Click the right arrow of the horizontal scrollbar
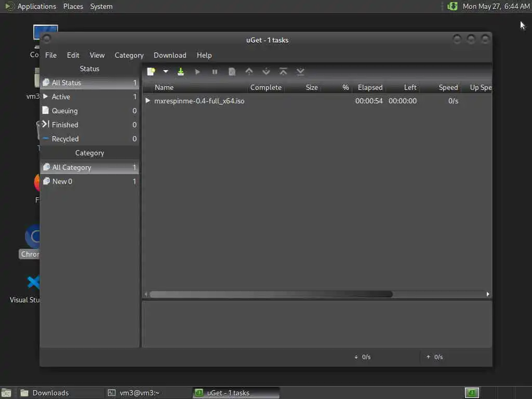Image resolution: width=532 pixels, height=399 pixels. click(488, 294)
